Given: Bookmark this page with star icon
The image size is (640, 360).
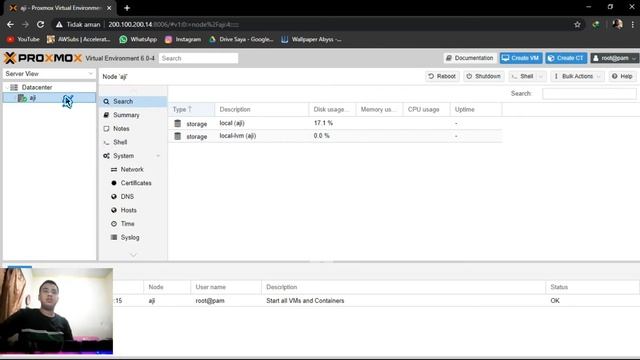Looking at the screenshot, I should click(x=577, y=24).
